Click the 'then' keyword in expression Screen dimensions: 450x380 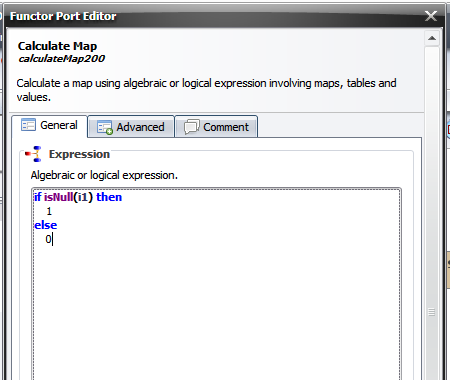109,197
